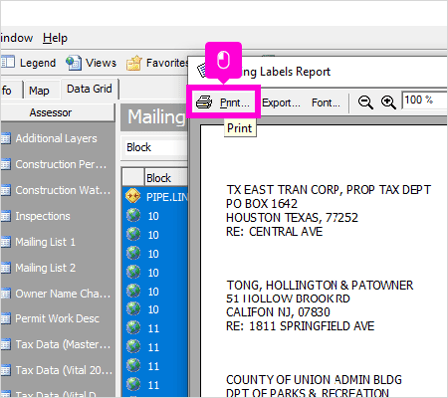Open Additional Layers table item

56,138
